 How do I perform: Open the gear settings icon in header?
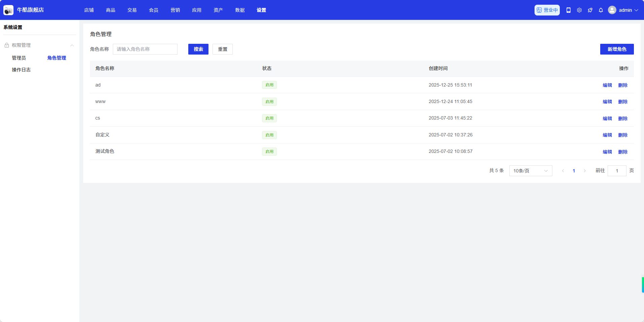pyautogui.click(x=579, y=10)
